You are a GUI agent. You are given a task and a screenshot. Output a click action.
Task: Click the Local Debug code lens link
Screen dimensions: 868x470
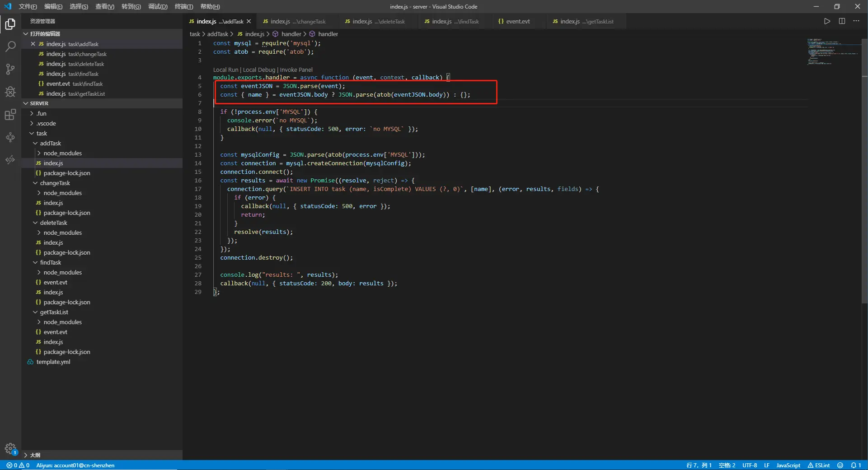pyautogui.click(x=259, y=70)
